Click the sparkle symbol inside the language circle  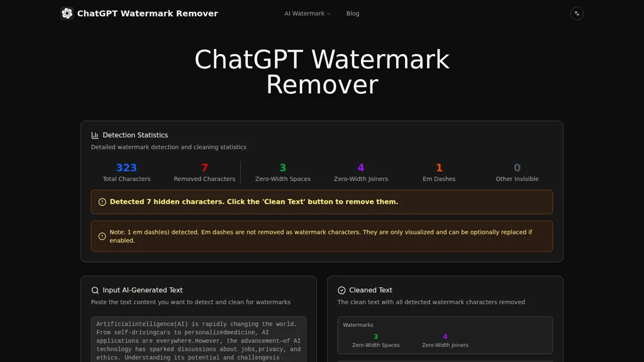tap(577, 13)
